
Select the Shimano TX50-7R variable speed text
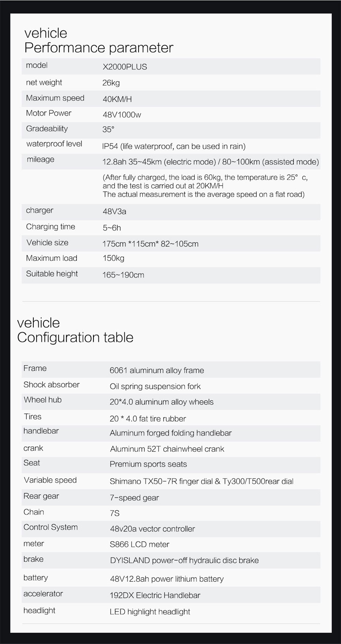pyautogui.click(x=201, y=482)
